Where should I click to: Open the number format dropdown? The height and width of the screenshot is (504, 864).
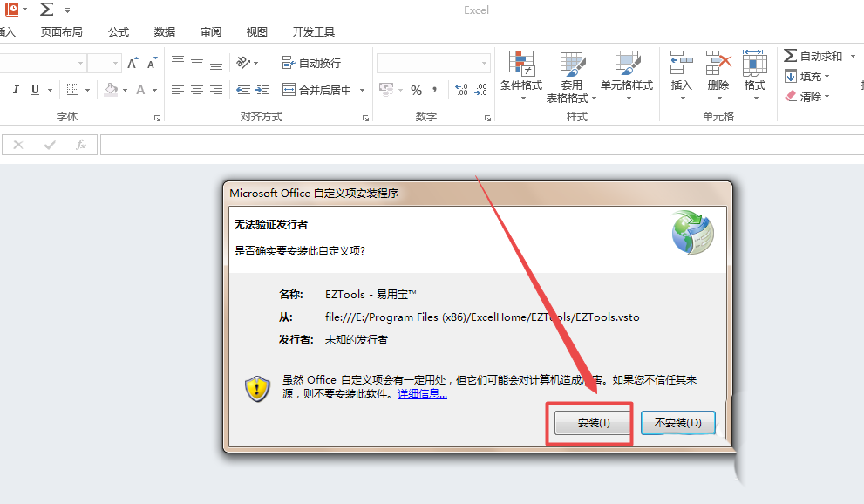pyautogui.click(x=485, y=63)
